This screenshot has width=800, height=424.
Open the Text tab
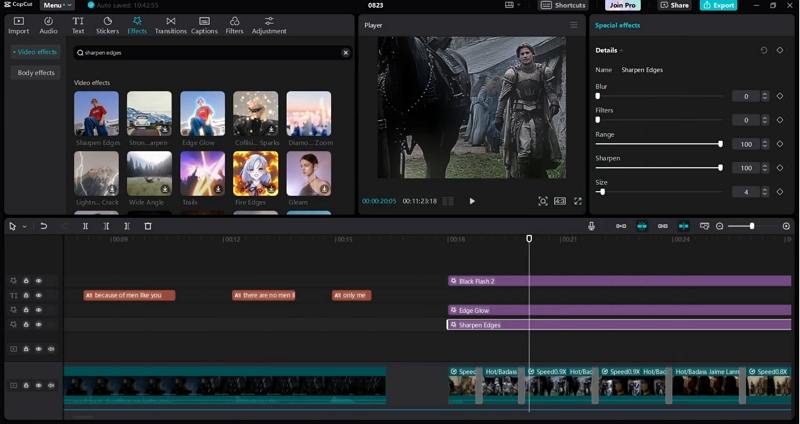(x=78, y=26)
